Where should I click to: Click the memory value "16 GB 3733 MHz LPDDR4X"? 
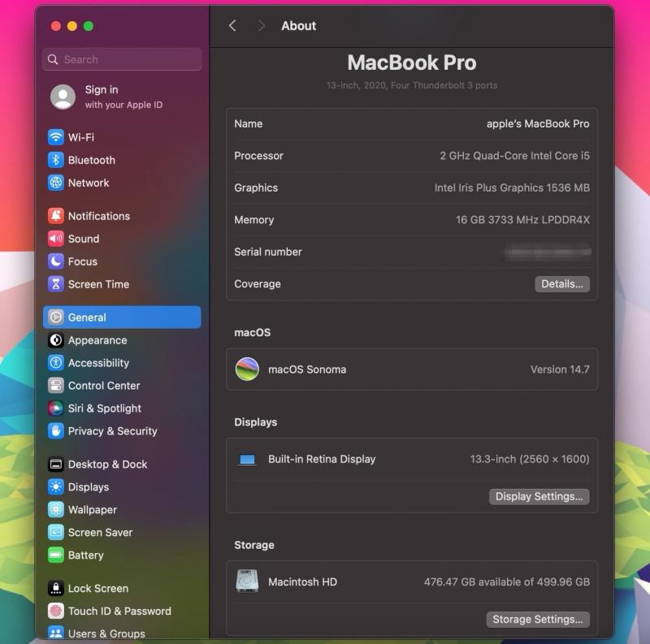[x=522, y=220]
